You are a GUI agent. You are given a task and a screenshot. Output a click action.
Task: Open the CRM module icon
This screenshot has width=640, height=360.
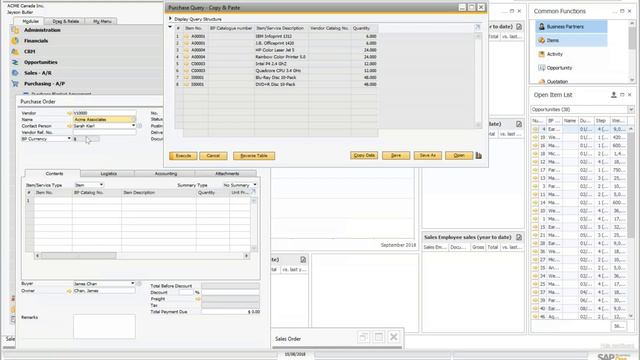[x=15, y=51]
